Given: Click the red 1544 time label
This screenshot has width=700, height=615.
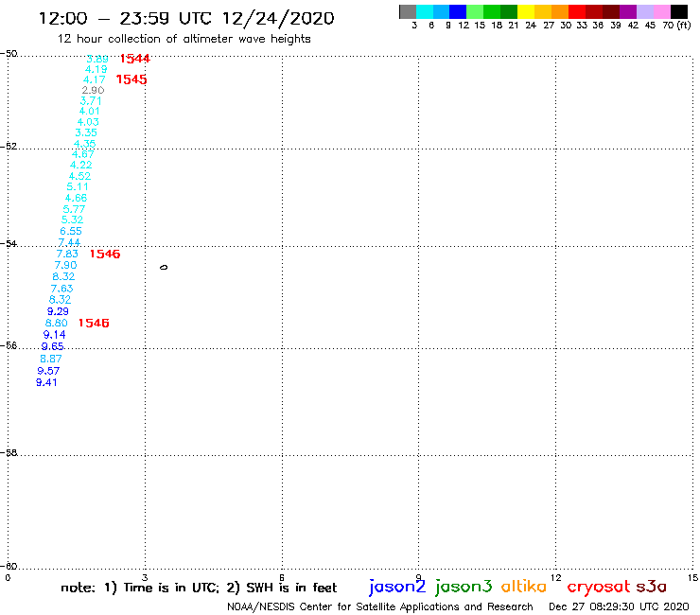Looking at the screenshot, I should click(x=135, y=59).
